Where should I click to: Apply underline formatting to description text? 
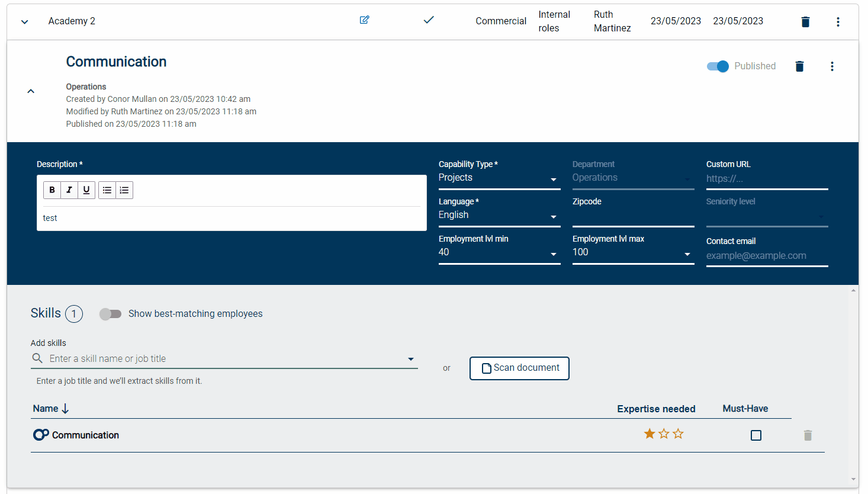(x=86, y=190)
